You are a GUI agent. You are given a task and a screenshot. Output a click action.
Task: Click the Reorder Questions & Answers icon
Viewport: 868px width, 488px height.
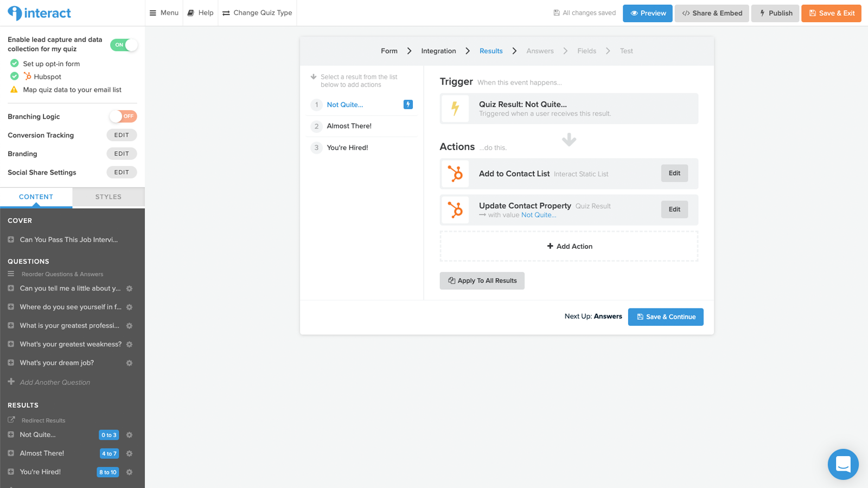12,274
